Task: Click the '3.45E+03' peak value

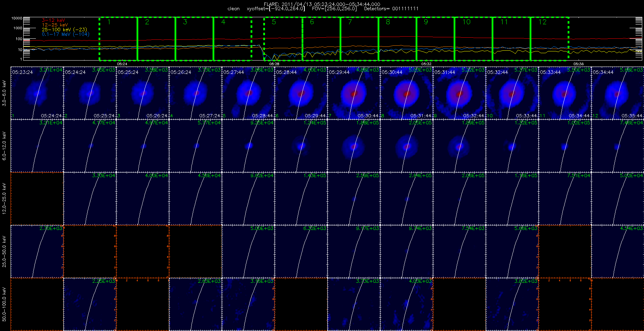Action: [x=104, y=70]
